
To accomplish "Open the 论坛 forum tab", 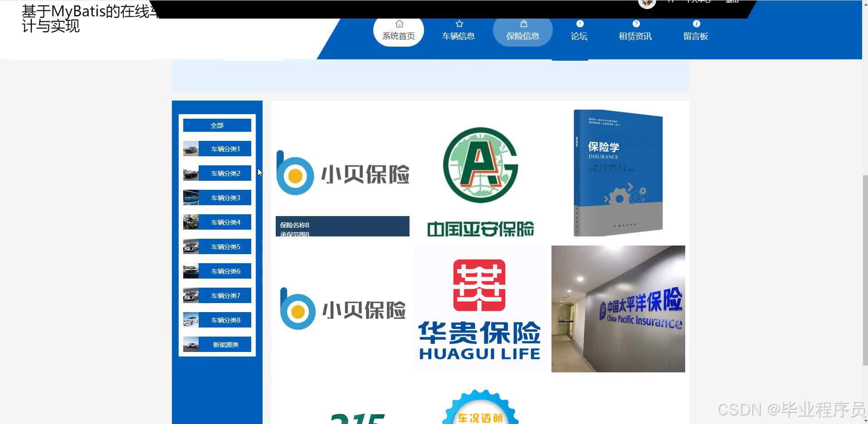I will (x=579, y=31).
